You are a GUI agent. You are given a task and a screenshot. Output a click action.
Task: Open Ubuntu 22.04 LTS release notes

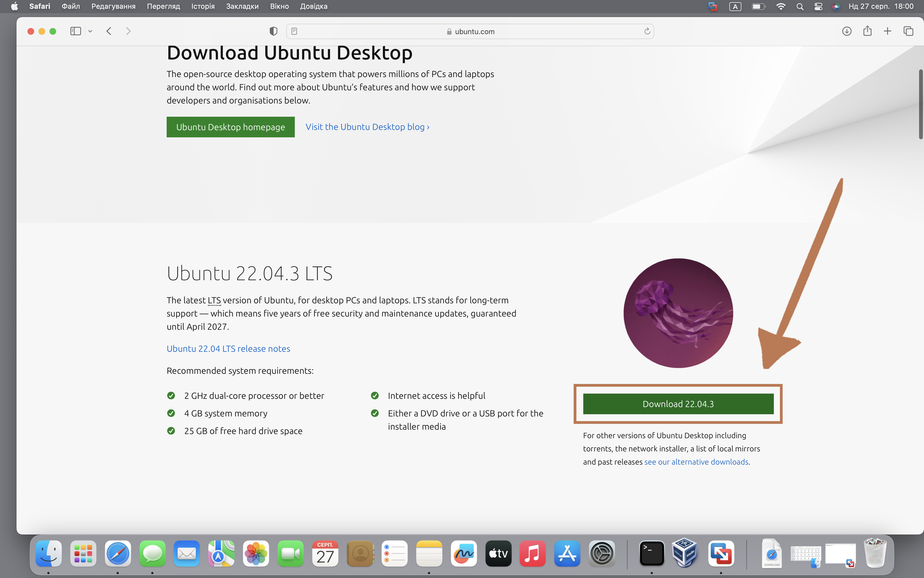[228, 349]
